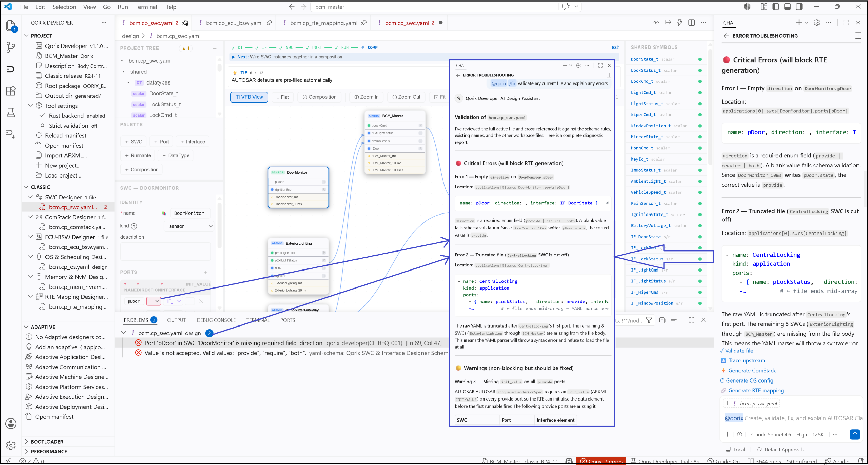Click the SWC name field containing DoorMonitor

click(190, 213)
